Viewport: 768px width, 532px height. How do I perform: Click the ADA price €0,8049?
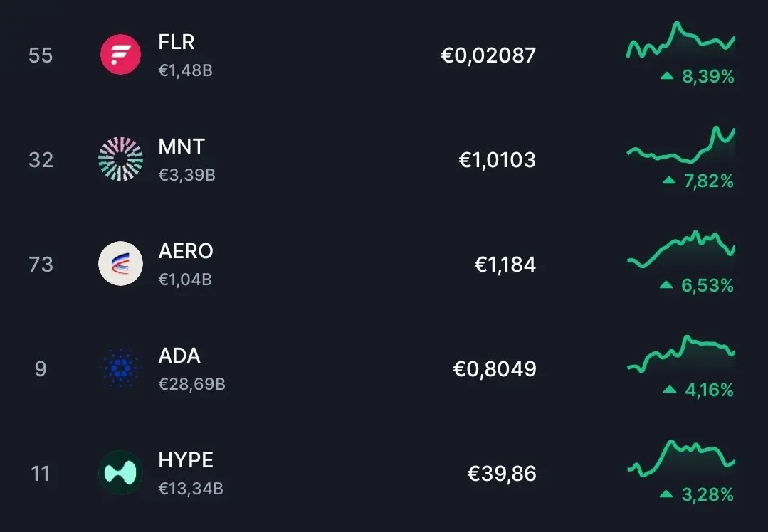pyautogui.click(x=494, y=369)
